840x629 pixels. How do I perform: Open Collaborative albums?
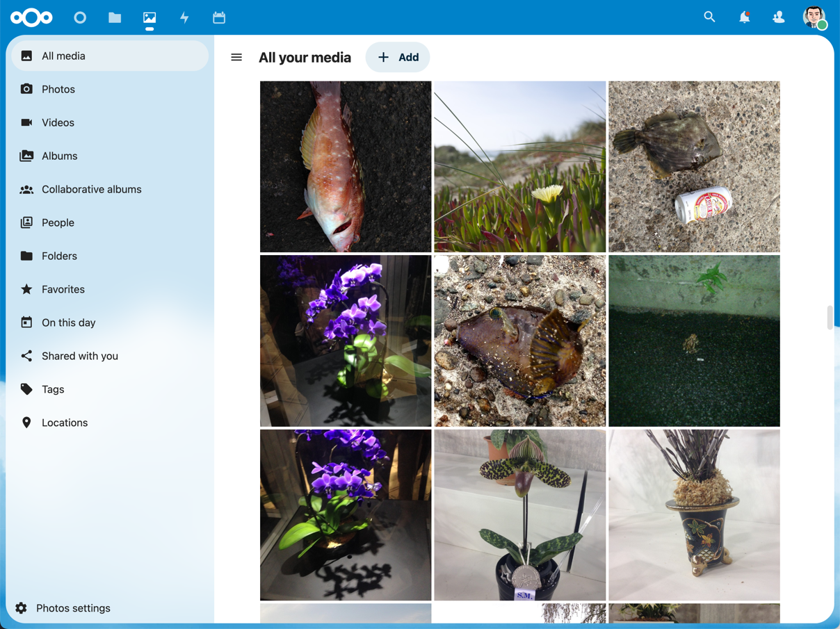(x=91, y=189)
